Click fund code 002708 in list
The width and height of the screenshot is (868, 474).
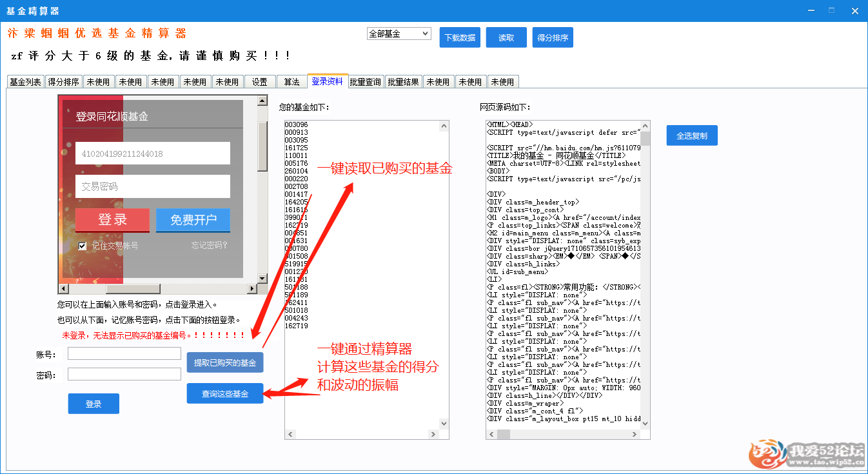(296, 186)
